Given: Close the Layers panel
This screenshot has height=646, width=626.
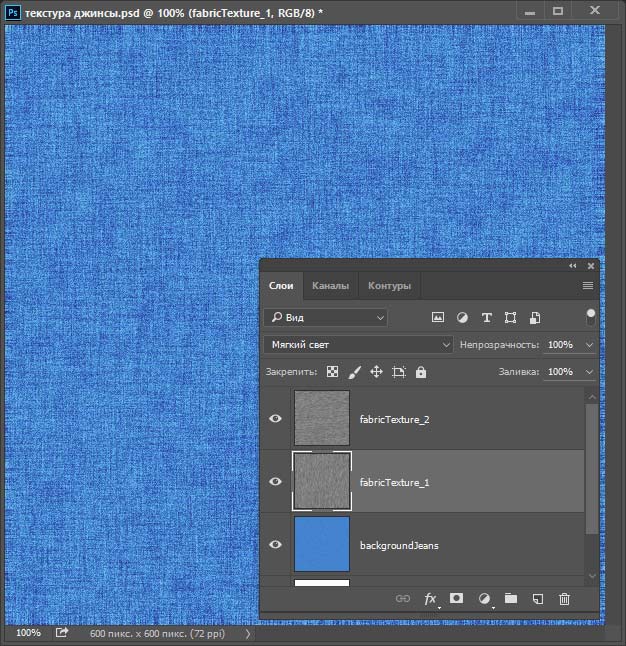Looking at the screenshot, I should [x=591, y=266].
